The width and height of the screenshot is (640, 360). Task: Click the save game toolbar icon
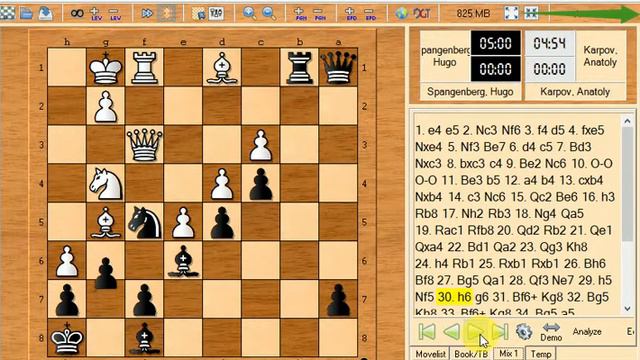[45, 13]
